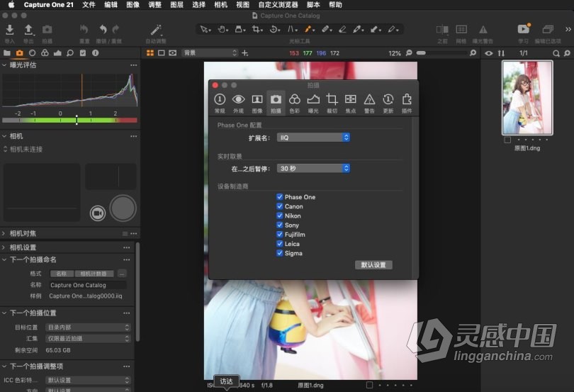Click the browser search magnifier icon
574x392 pixels.
[556, 53]
